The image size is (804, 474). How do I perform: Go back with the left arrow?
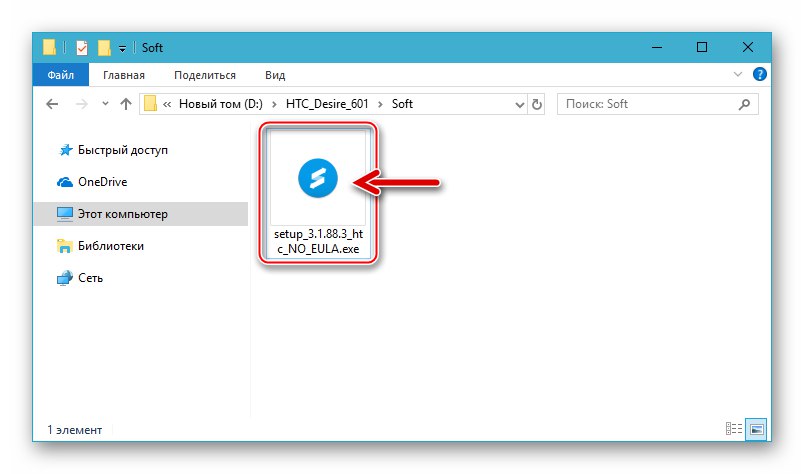52,104
